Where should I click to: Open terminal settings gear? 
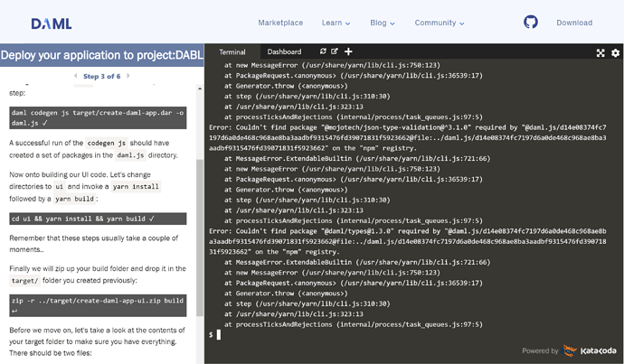coord(615,53)
